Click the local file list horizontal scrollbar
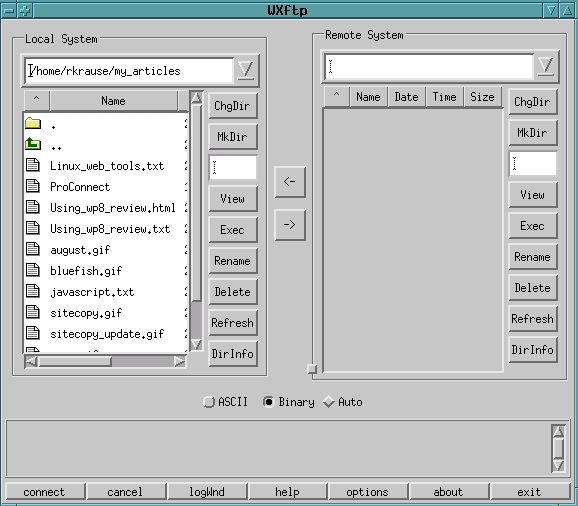This screenshot has width=578, height=506. pos(105,362)
